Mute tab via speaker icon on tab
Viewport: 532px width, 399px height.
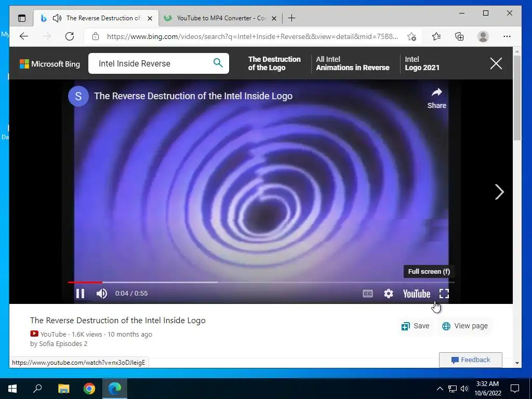click(x=57, y=18)
